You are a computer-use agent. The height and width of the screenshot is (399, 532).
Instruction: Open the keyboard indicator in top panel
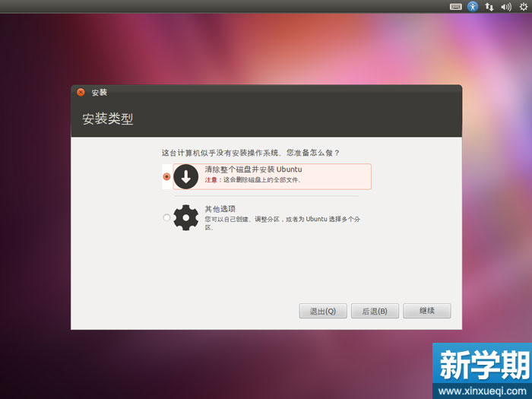point(456,6)
